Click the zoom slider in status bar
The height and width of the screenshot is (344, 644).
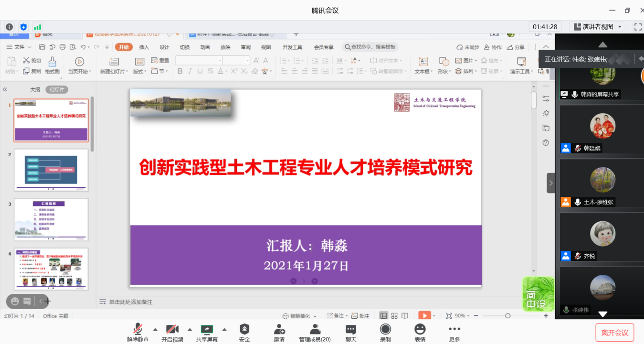coord(507,316)
